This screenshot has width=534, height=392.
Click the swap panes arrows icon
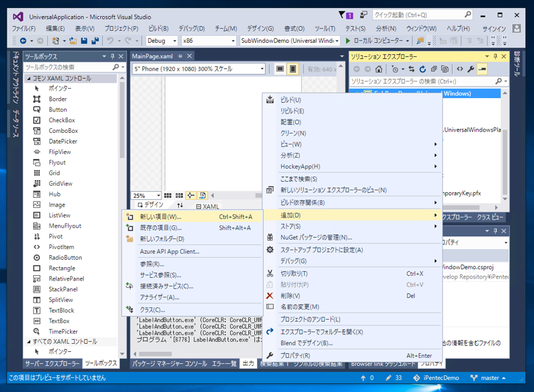180,205
